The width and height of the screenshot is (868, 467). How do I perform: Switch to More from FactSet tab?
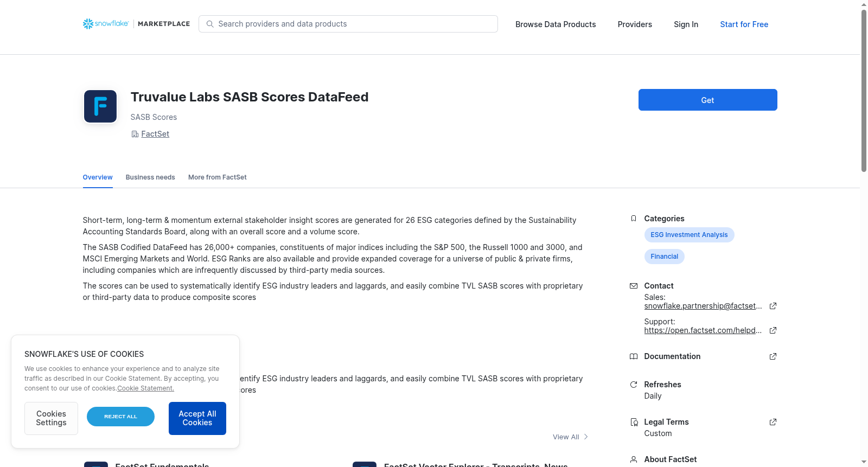217,177
